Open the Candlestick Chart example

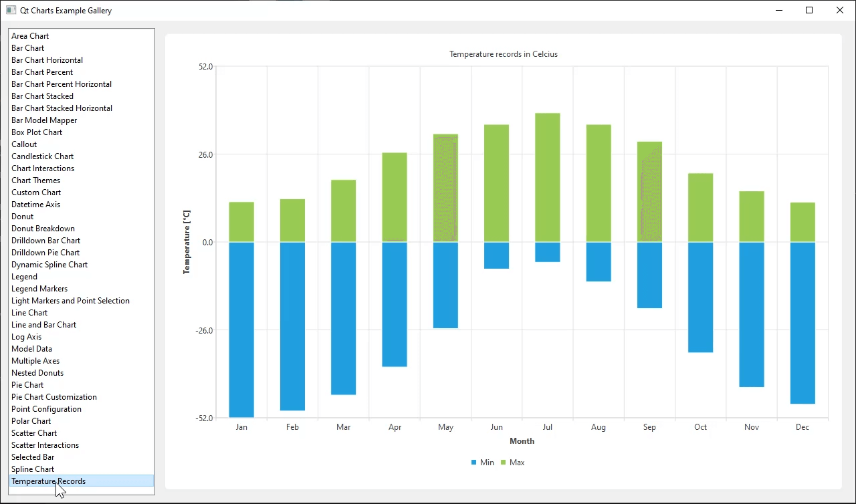point(42,156)
